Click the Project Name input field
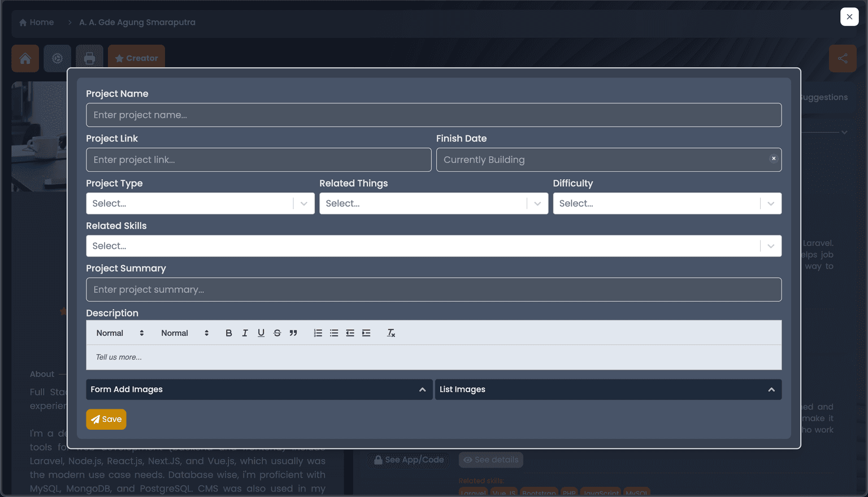This screenshot has width=868, height=497. (433, 115)
